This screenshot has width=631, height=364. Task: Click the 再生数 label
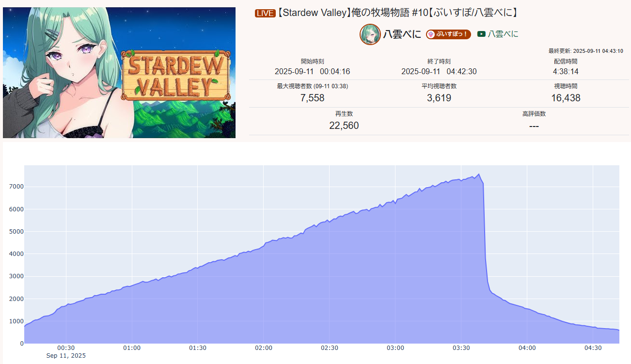coord(344,114)
